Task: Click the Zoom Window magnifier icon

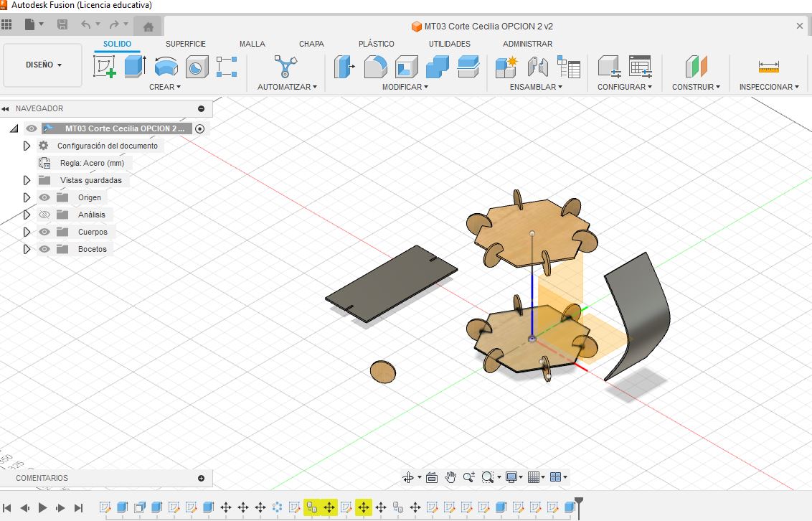Action: (x=487, y=477)
